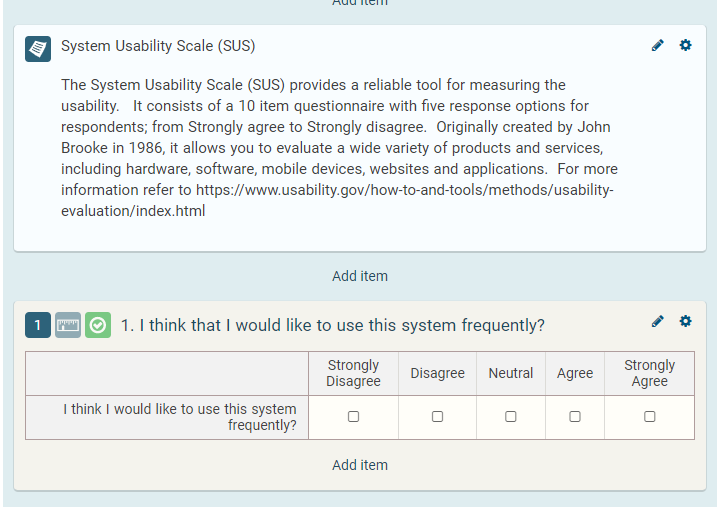722x507 pixels.
Task: Open the gear menu for question 1
Action: coord(685,321)
